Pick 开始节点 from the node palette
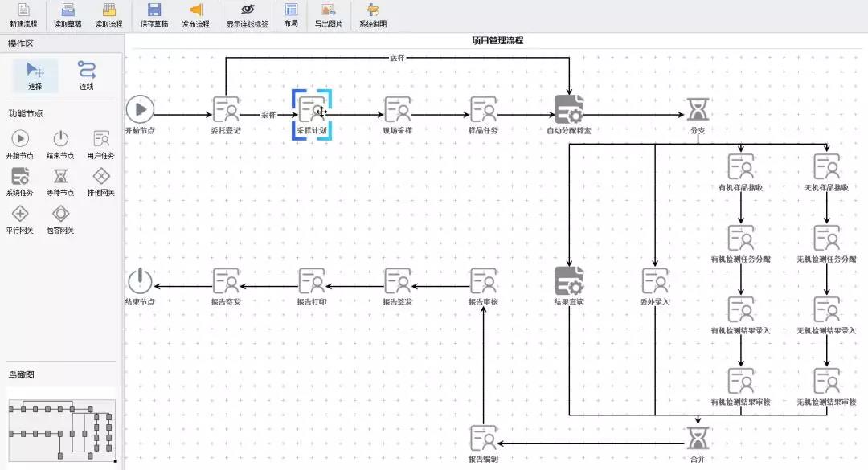Image resolution: width=868 pixels, height=470 pixels. (x=20, y=143)
